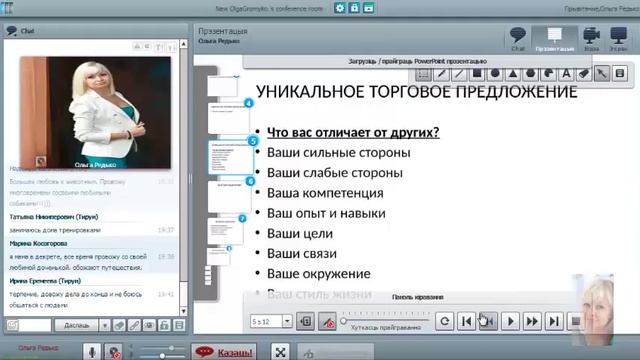Switch to the video camera tab

[591, 39]
